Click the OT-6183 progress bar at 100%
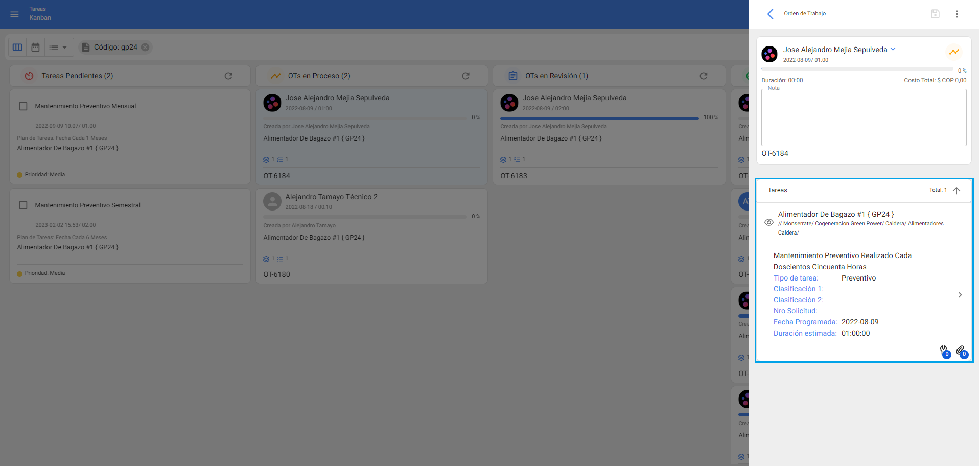This screenshot has height=466, width=980. point(599,118)
